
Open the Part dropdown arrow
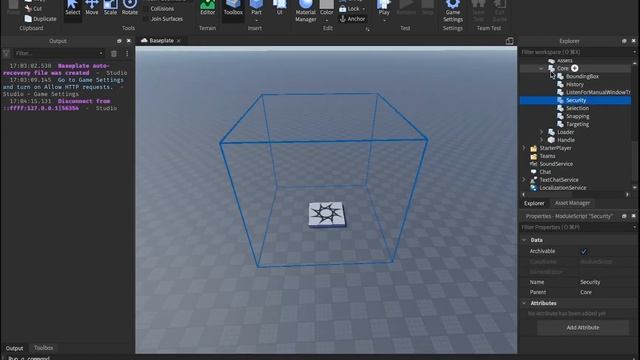tap(256, 20)
